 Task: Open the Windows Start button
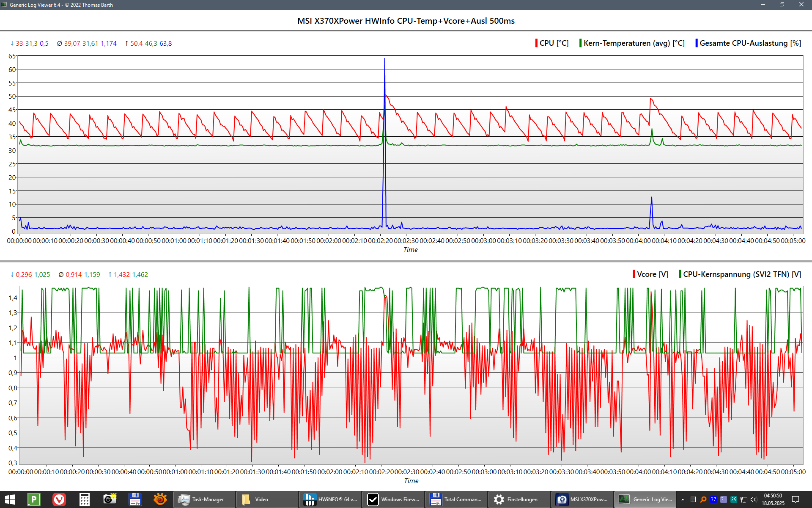[10, 500]
